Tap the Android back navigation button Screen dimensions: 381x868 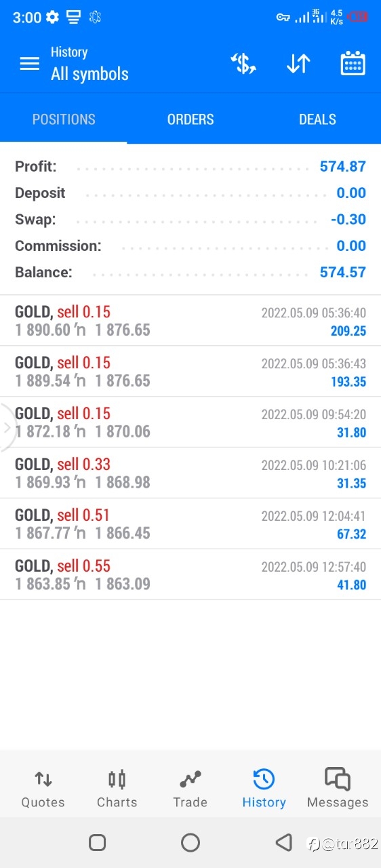pos(283,842)
